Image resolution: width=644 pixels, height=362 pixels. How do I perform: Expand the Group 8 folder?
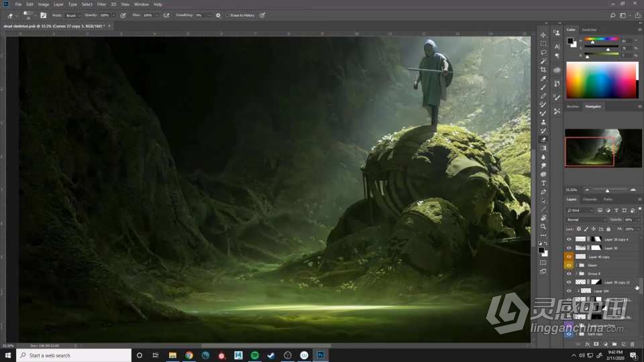click(576, 274)
